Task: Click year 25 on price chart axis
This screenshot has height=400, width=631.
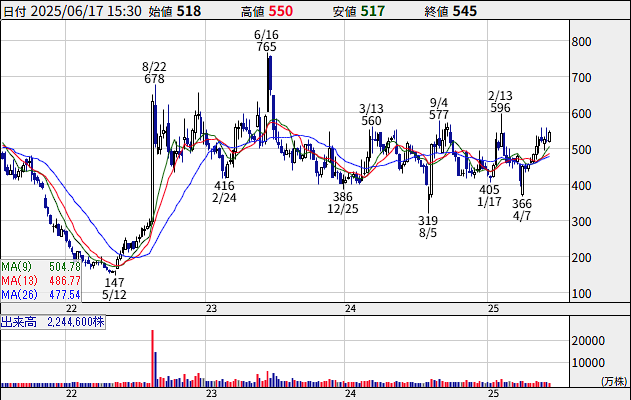Action: click(493, 309)
